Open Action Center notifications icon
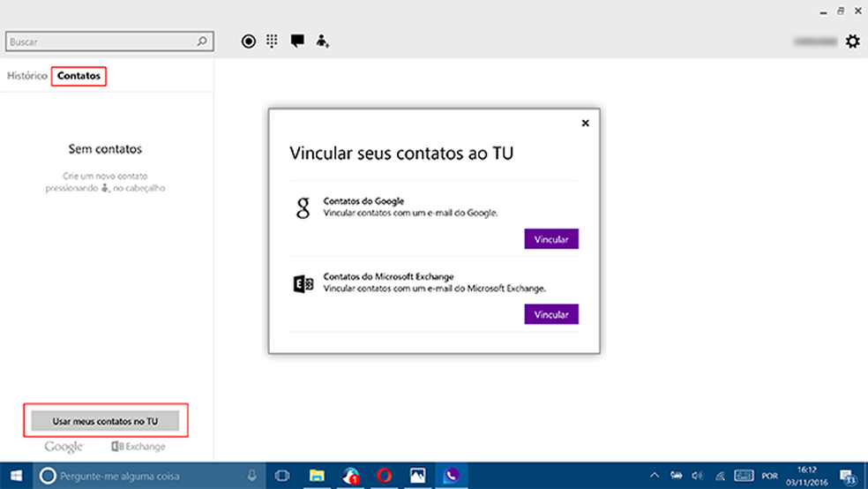Image resolution: width=868 pixels, height=489 pixels. tap(848, 476)
